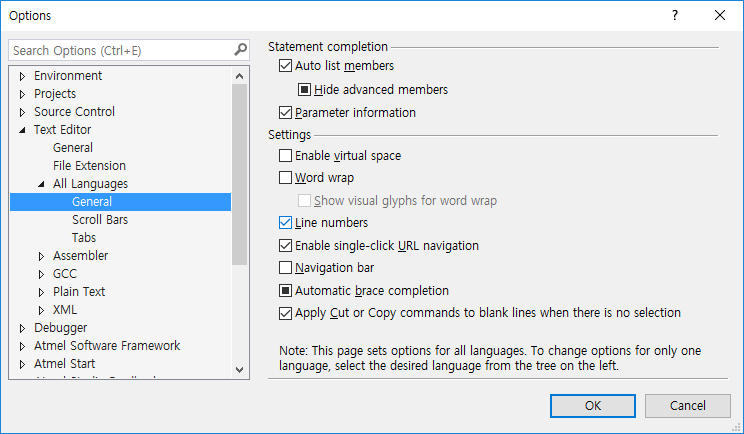The width and height of the screenshot is (744, 434).
Task: Expand the GCC language node
Action: (42, 274)
